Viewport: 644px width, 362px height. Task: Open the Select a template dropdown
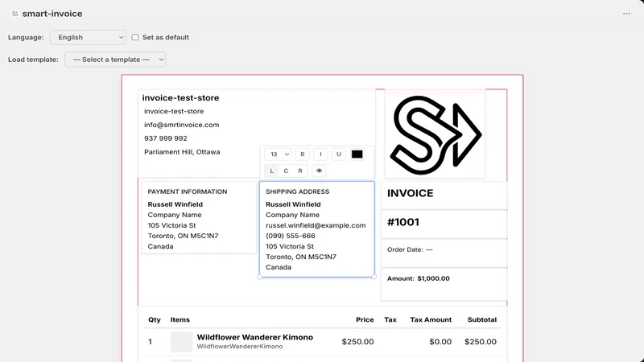(115, 60)
